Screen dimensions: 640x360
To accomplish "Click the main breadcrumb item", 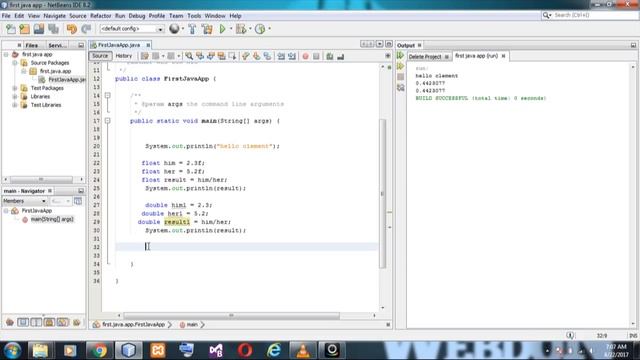I will 192,325.
